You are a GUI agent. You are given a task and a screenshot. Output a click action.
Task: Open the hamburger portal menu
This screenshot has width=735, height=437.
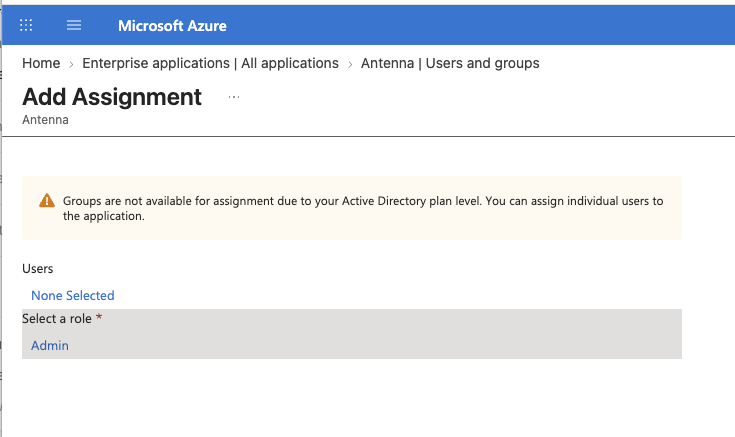tap(74, 25)
